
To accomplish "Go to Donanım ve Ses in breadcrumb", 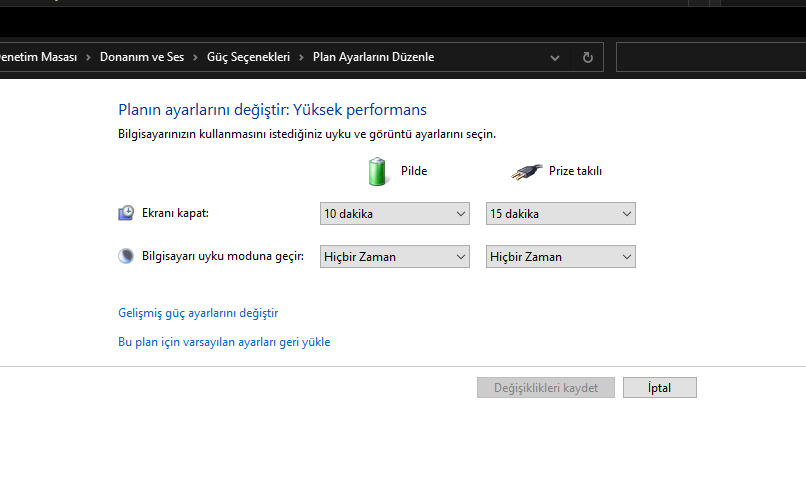I will coord(141,58).
